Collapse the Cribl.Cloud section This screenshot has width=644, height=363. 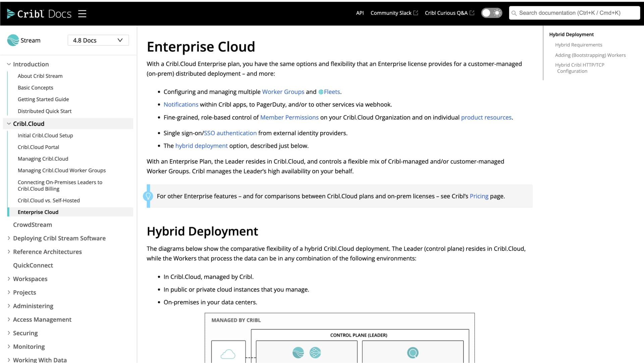tap(9, 124)
